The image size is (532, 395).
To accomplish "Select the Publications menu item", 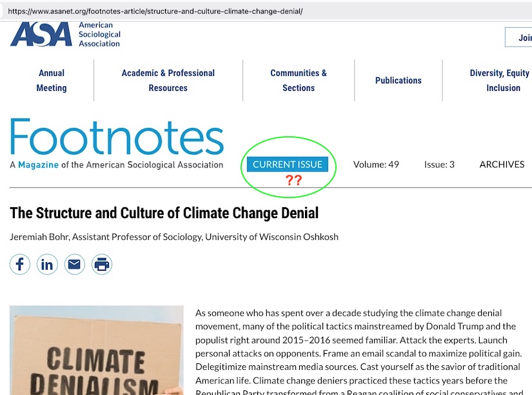I will coord(398,81).
